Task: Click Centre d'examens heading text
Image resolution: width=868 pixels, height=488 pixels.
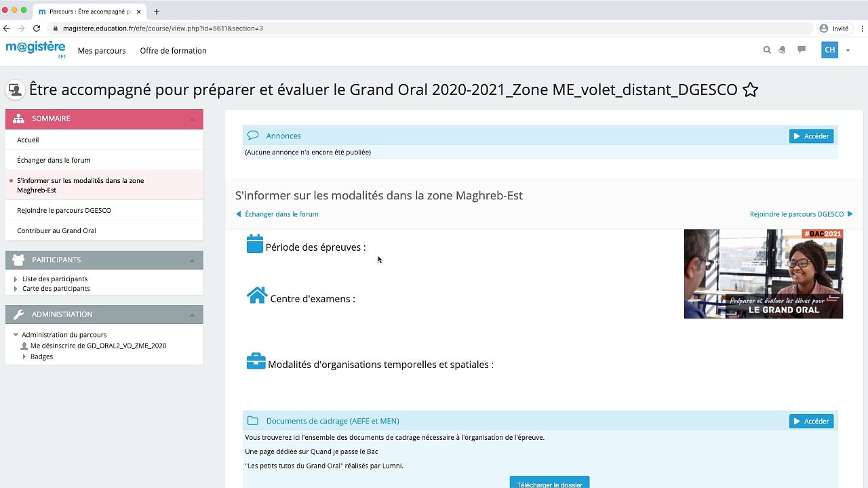Action: pos(313,299)
